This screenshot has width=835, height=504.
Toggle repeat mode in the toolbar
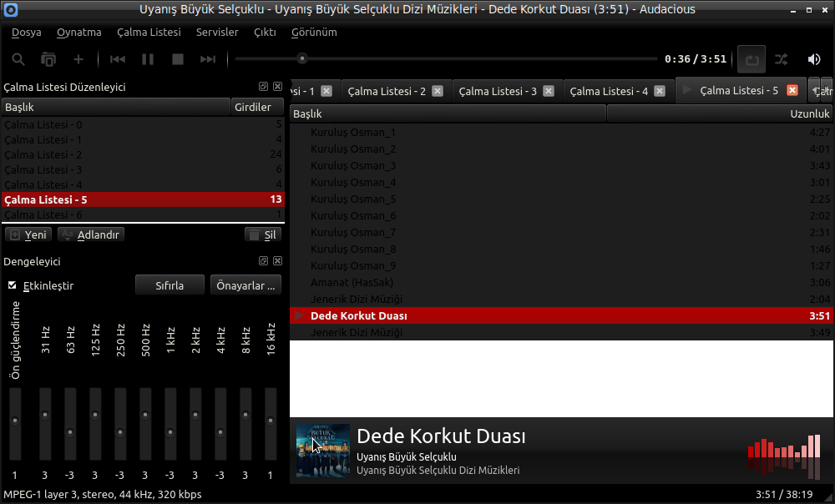751,59
